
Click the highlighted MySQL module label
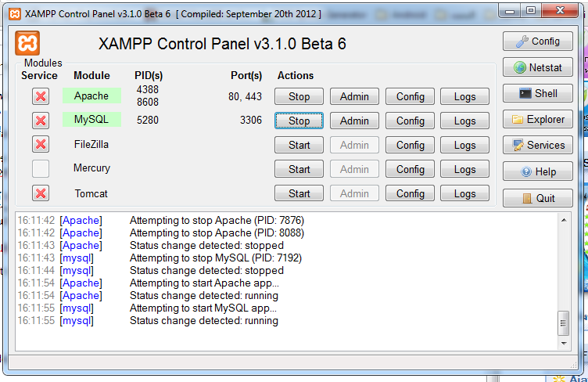pyautogui.click(x=91, y=119)
